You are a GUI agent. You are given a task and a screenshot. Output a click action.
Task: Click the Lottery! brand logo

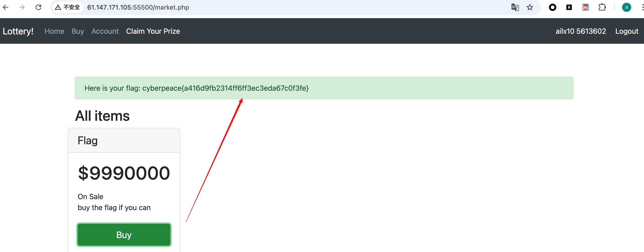click(18, 31)
